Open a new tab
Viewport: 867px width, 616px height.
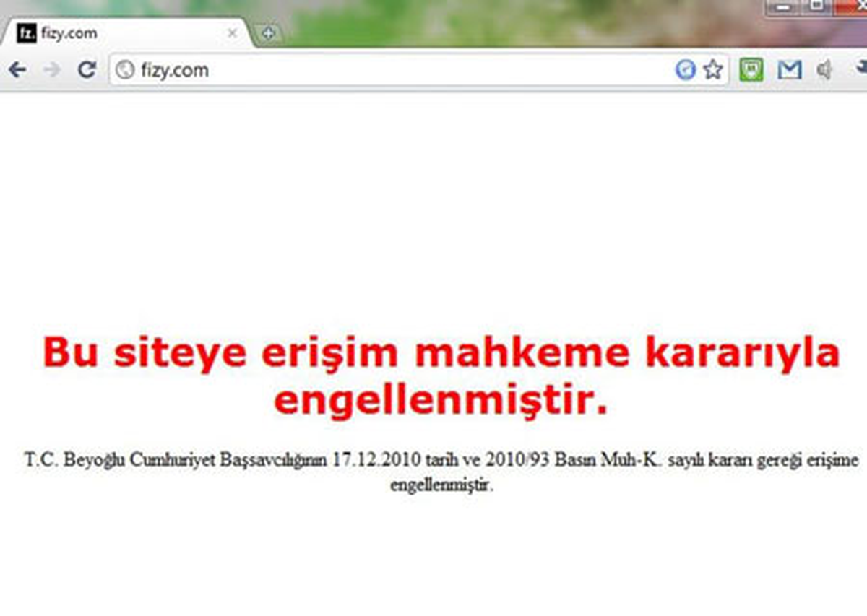tap(268, 33)
